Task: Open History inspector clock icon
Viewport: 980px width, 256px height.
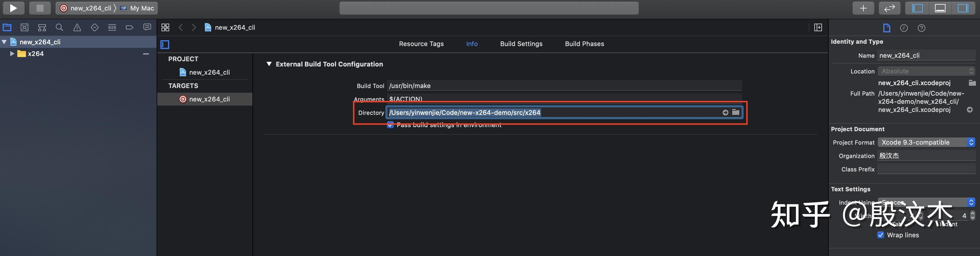Action: tap(904, 28)
